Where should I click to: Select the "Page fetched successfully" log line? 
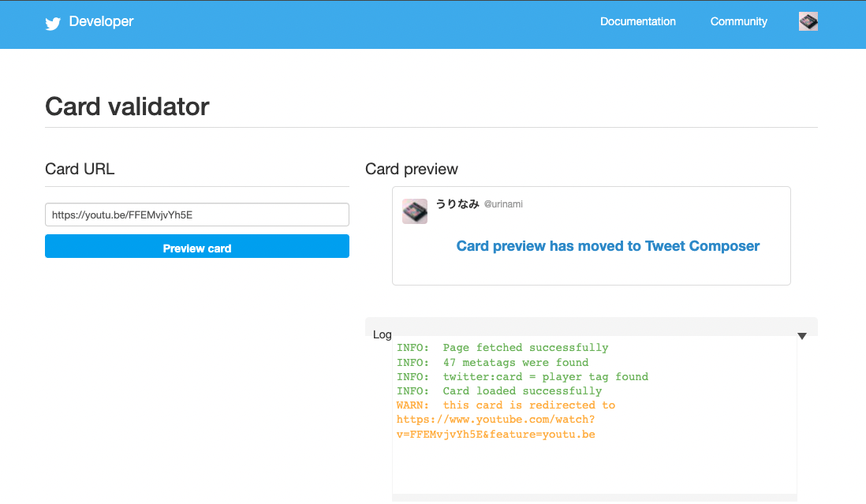point(502,348)
